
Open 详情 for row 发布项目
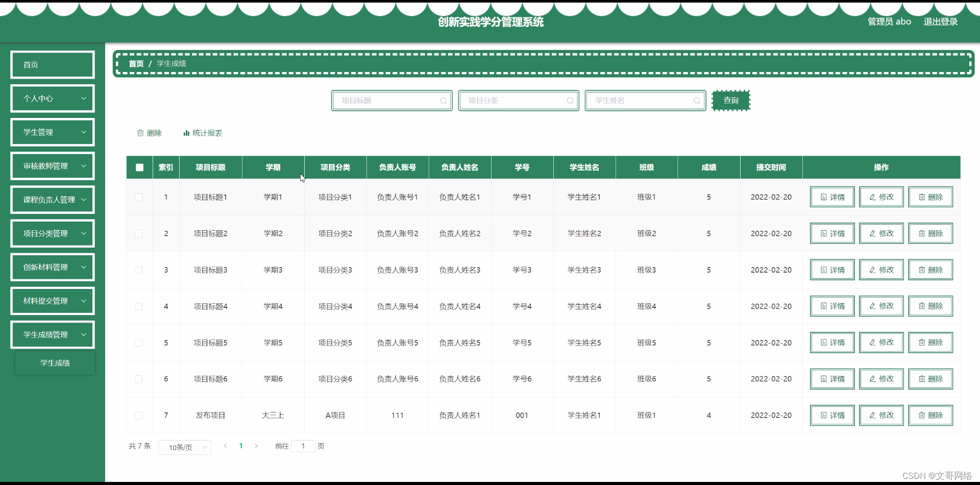[832, 416]
